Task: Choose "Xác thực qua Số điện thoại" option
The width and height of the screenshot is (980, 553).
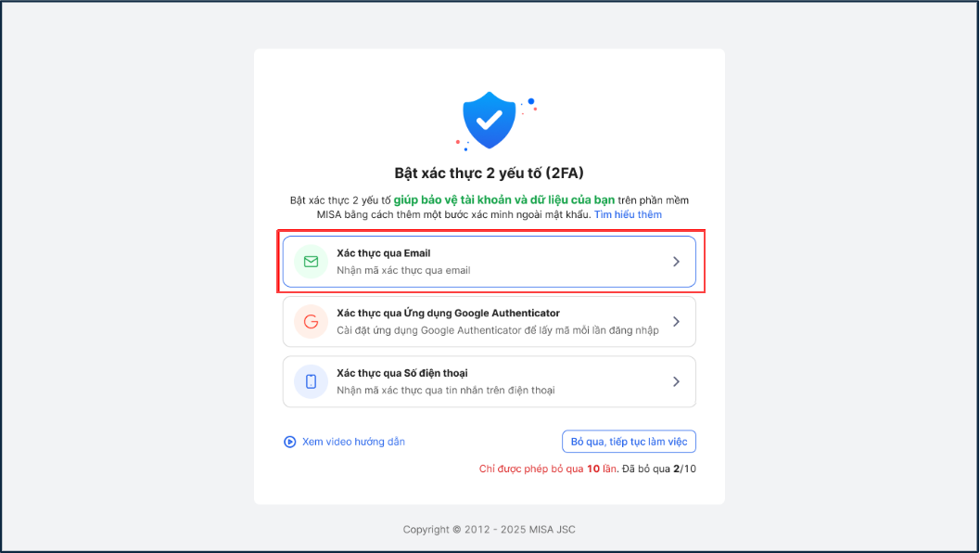Action: (x=401, y=374)
